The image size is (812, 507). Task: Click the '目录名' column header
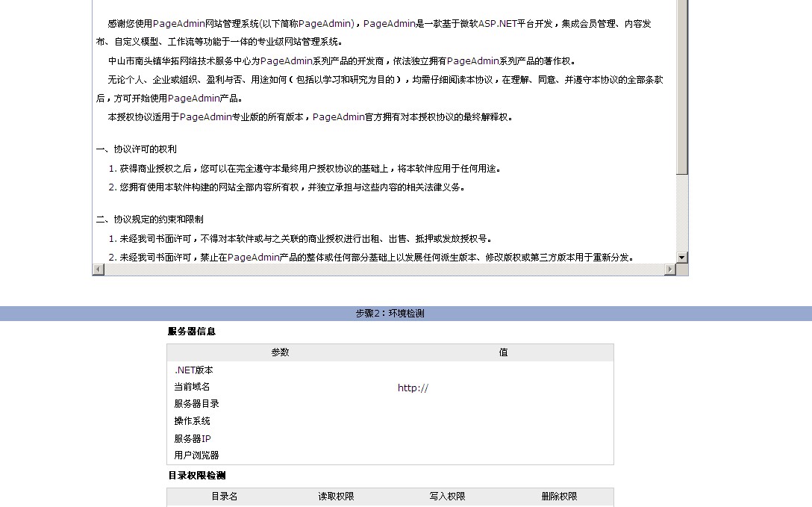(x=224, y=496)
